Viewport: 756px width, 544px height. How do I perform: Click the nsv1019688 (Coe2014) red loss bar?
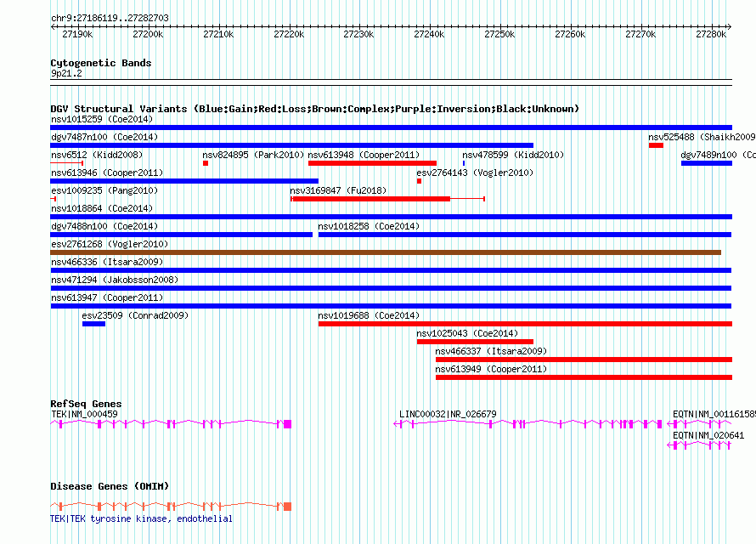pyautogui.click(x=525, y=324)
